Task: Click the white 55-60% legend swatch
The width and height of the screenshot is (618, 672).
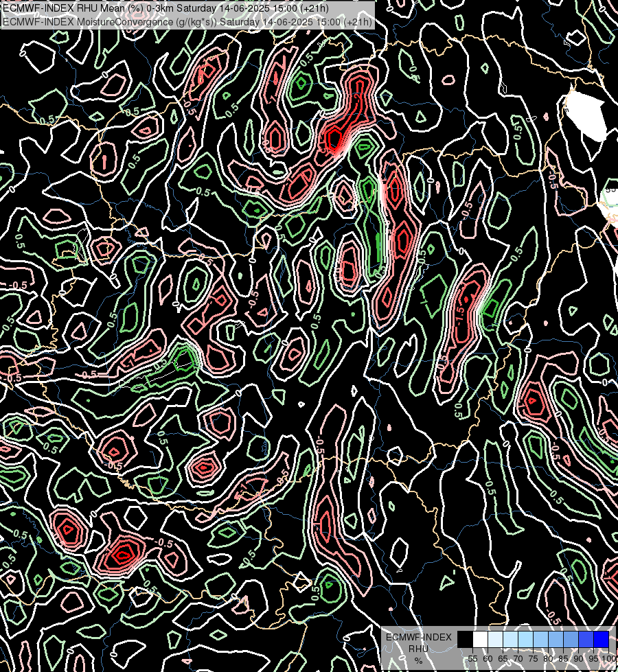Action: tap(481, 639)
